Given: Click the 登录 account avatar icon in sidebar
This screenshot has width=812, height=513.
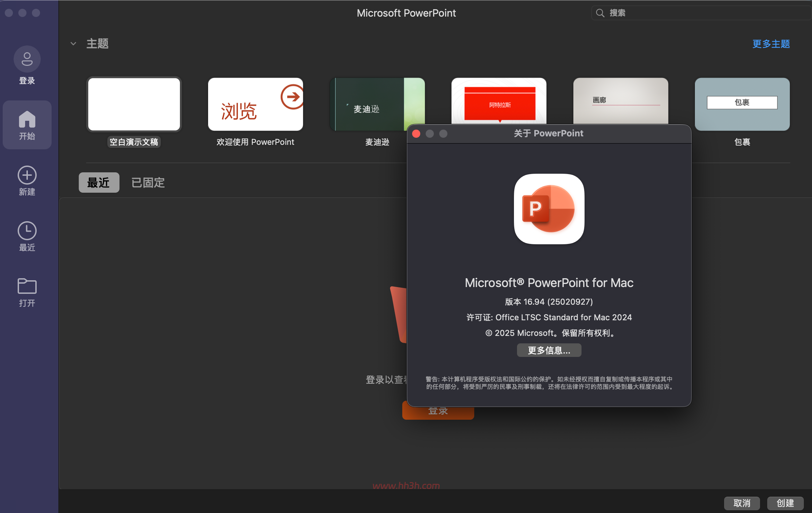Looking at the screenshot, I should coord(27,59).
